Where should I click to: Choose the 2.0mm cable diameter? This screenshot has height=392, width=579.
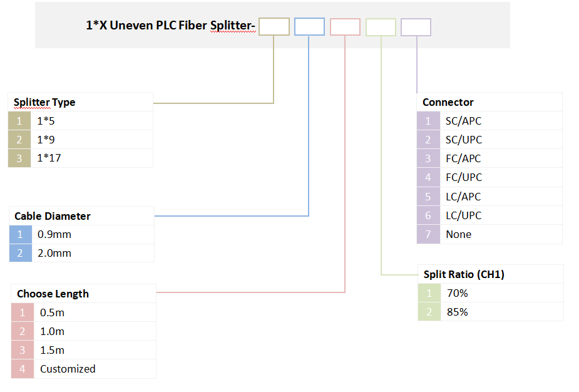click(x=54, y=254)
